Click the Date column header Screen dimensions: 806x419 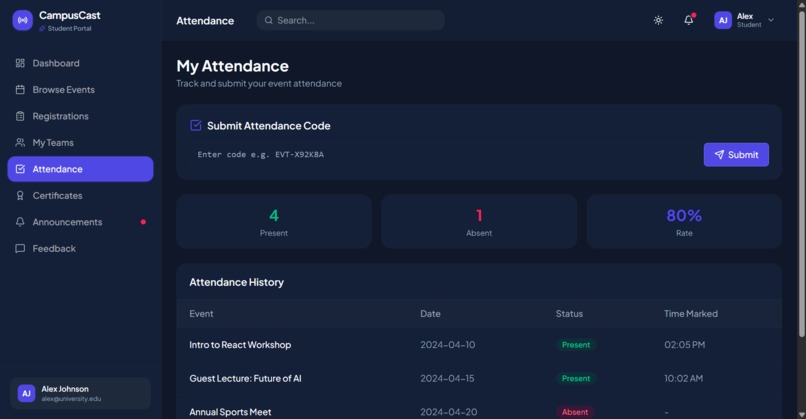(x=430, y=314)
